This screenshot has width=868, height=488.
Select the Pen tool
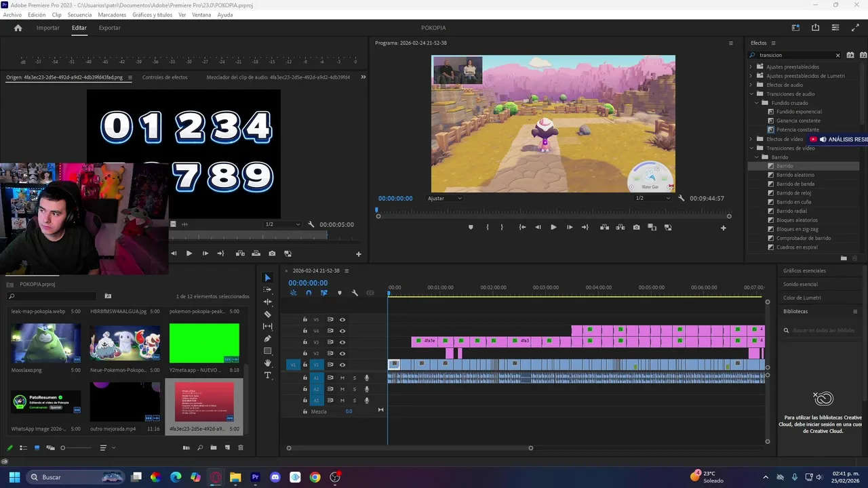(267, 338)
